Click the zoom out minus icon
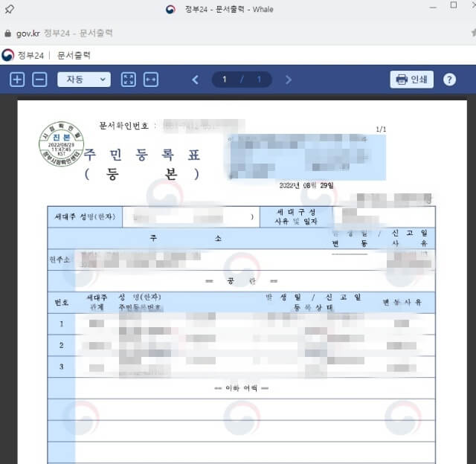The width and height of the screenshot is (476, 464). [x=39, y=80]
